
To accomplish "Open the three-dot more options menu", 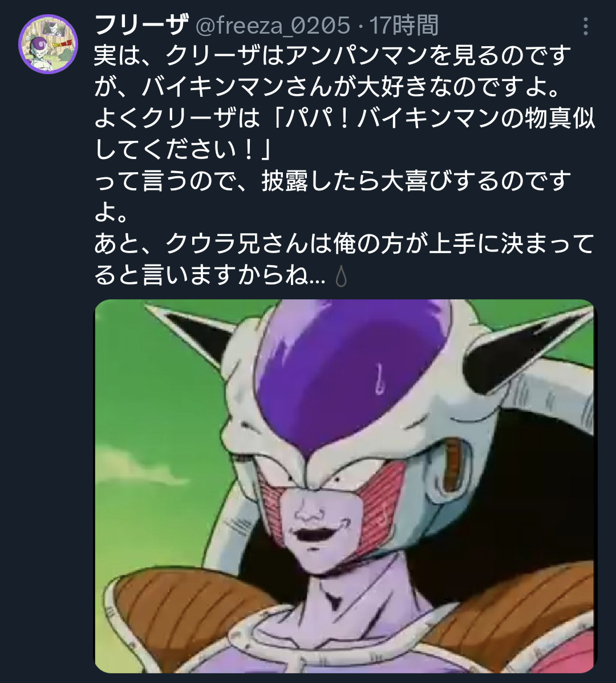I will coord(586,27).
